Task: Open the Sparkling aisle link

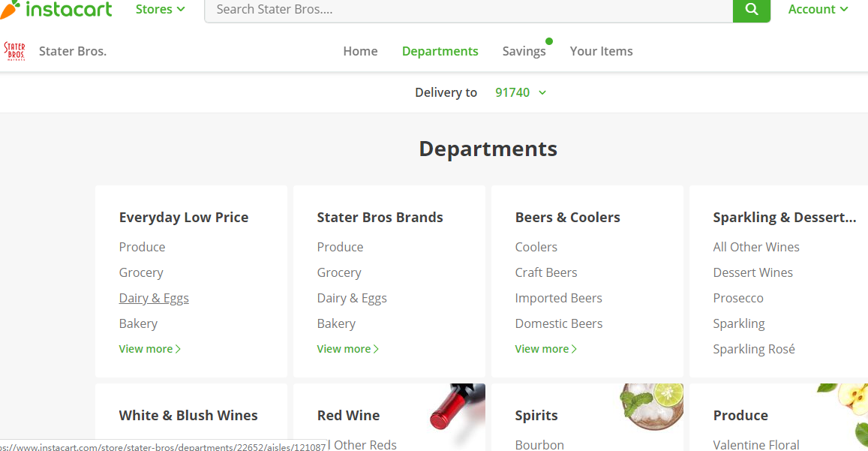Action: coord(738,323)
